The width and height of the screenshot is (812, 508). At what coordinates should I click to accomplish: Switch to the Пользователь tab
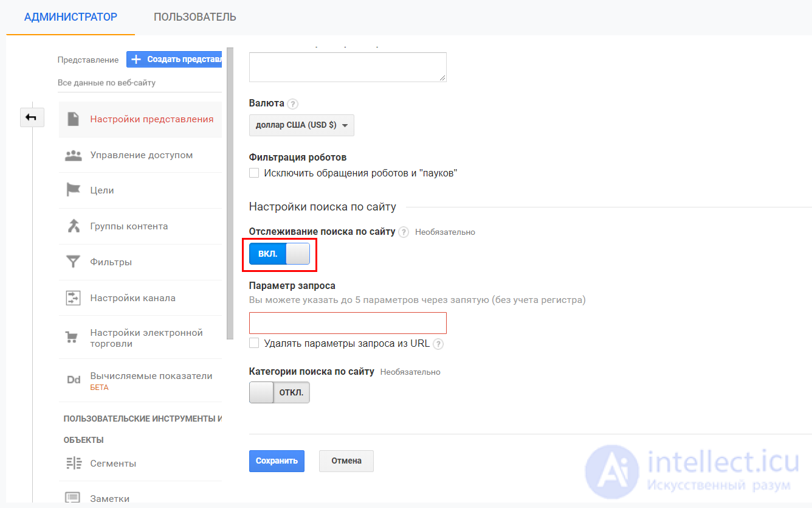[195, 17]
